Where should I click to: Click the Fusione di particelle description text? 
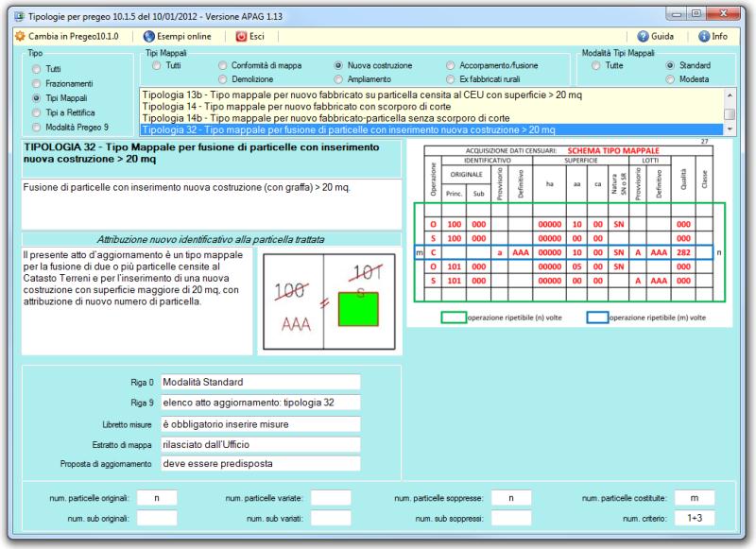click(186, 187)
